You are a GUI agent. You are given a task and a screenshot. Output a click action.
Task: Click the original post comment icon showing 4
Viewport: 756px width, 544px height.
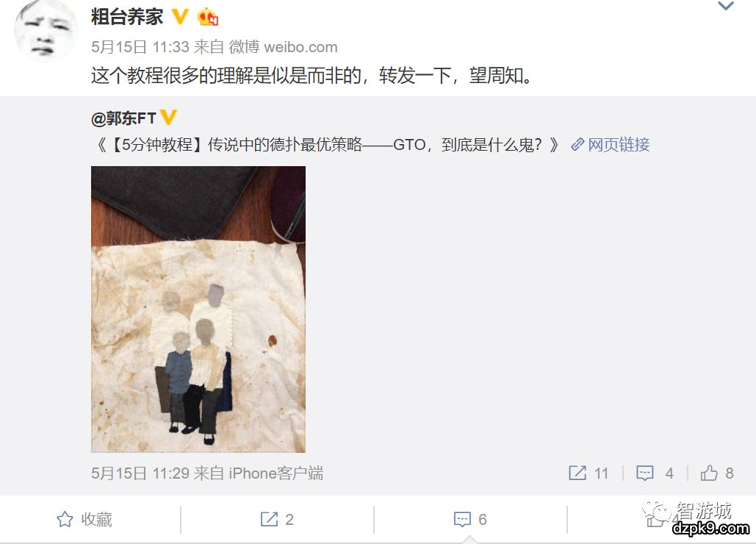[x=644, y=473]
